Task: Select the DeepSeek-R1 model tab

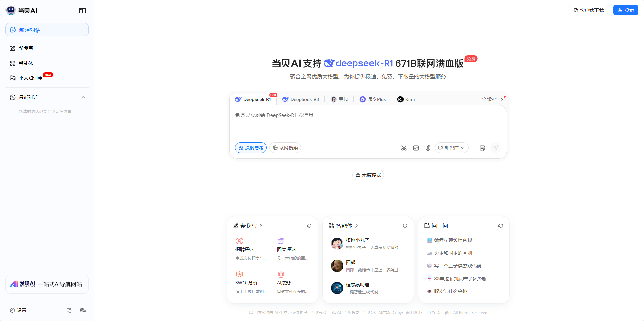Action: coord(253,99)
